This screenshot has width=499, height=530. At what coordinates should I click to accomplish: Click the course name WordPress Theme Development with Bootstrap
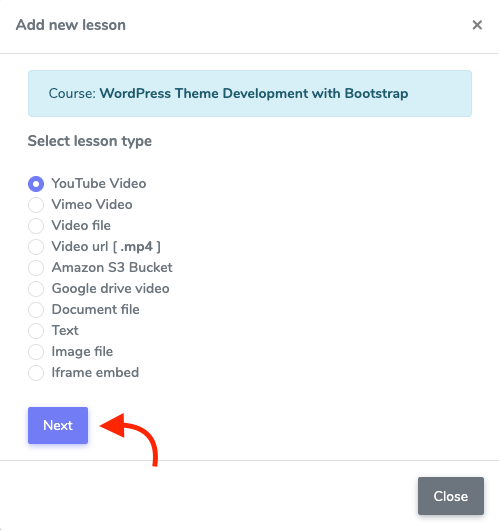pos(254,93)
